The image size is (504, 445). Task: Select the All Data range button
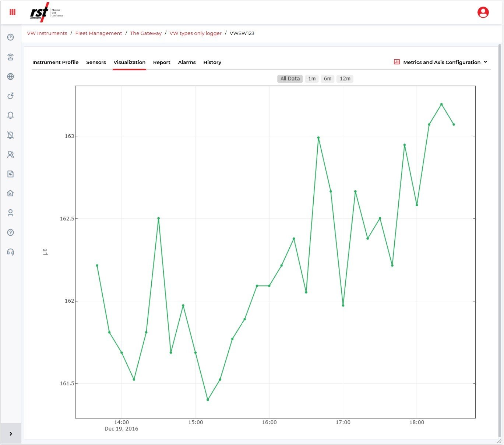[290, 79]
